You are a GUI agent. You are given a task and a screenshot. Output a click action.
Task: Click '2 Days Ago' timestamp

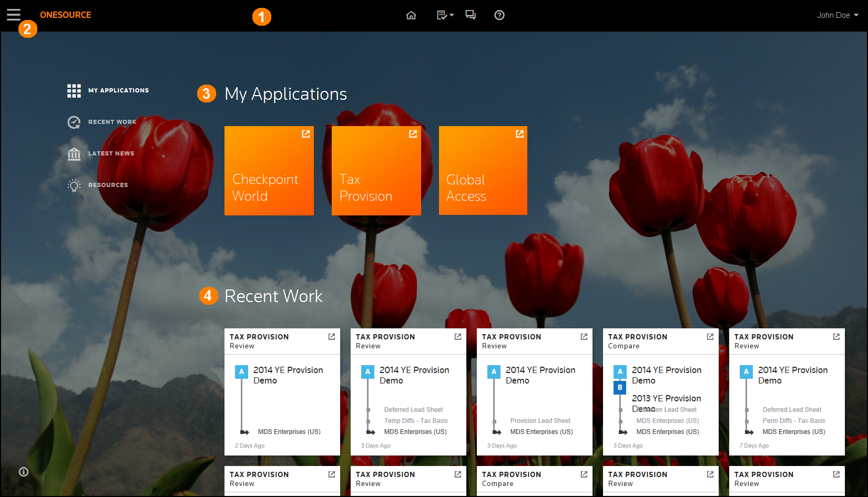[250, 446]
